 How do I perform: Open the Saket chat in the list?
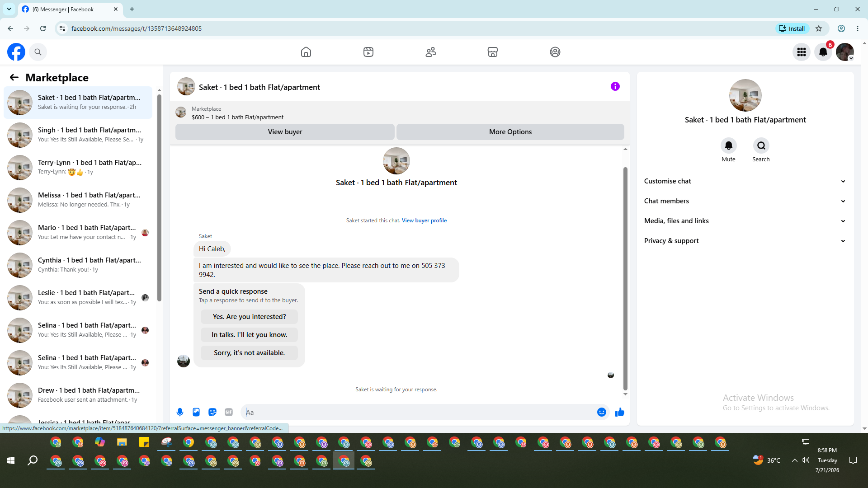(78, 103)
